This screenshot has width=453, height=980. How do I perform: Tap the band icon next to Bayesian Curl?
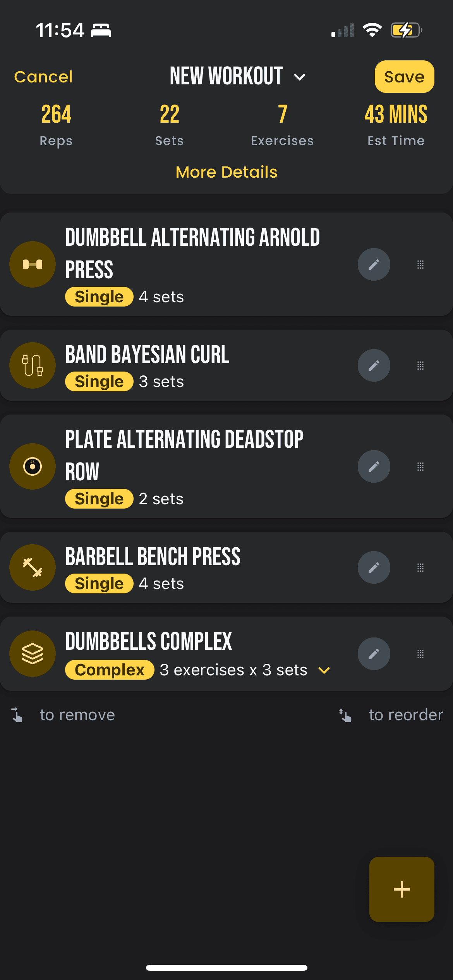(x=33, y=365)
